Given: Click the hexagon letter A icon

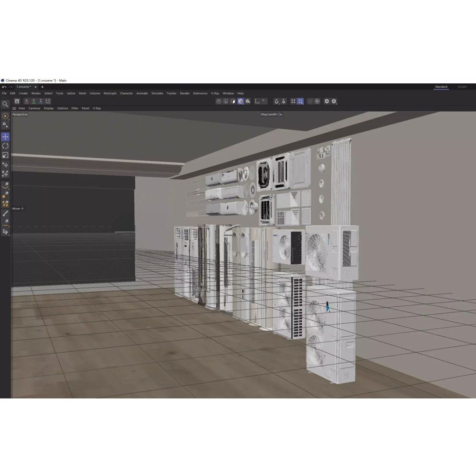Looking at the screenshot, I should click(334, 101).
